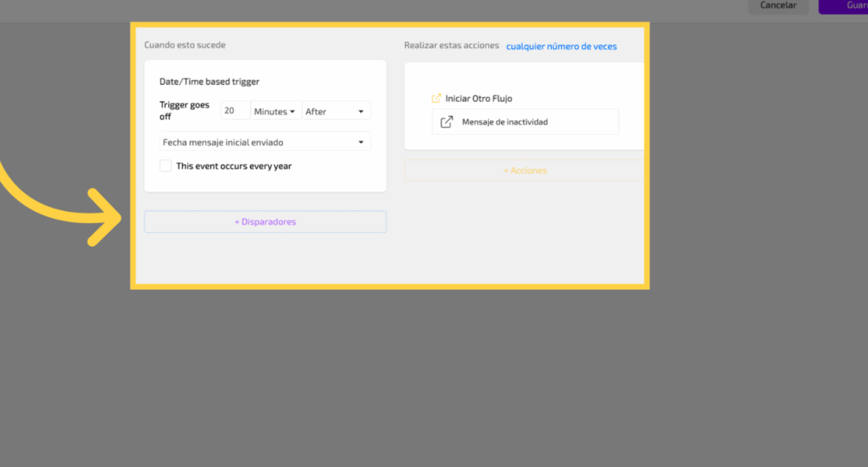Add a trigger with + Disparadores
The image size is (868, 467).
coord(264,222)
